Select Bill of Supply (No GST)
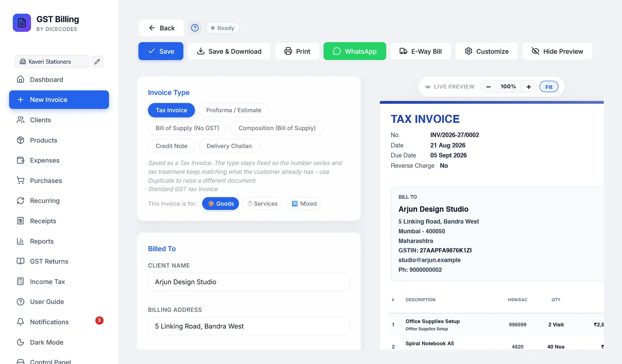Screen dimensions: 622x364 tap(187, 128)
